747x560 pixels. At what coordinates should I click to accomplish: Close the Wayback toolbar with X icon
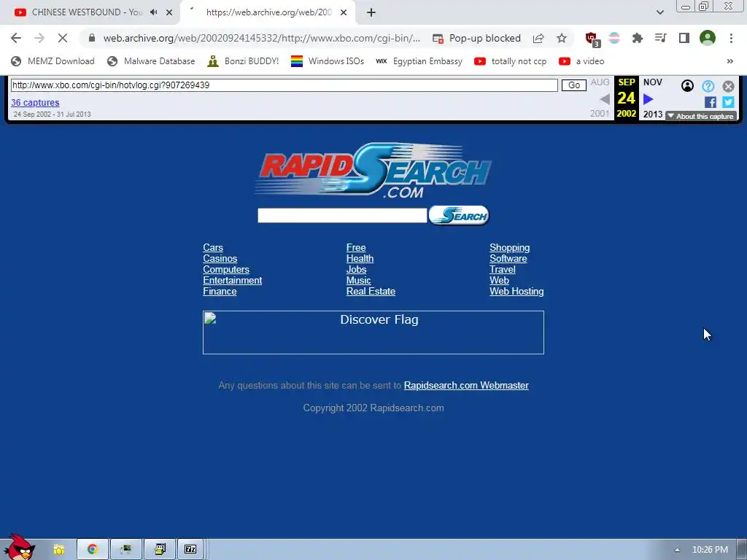(x=728, y=86)
